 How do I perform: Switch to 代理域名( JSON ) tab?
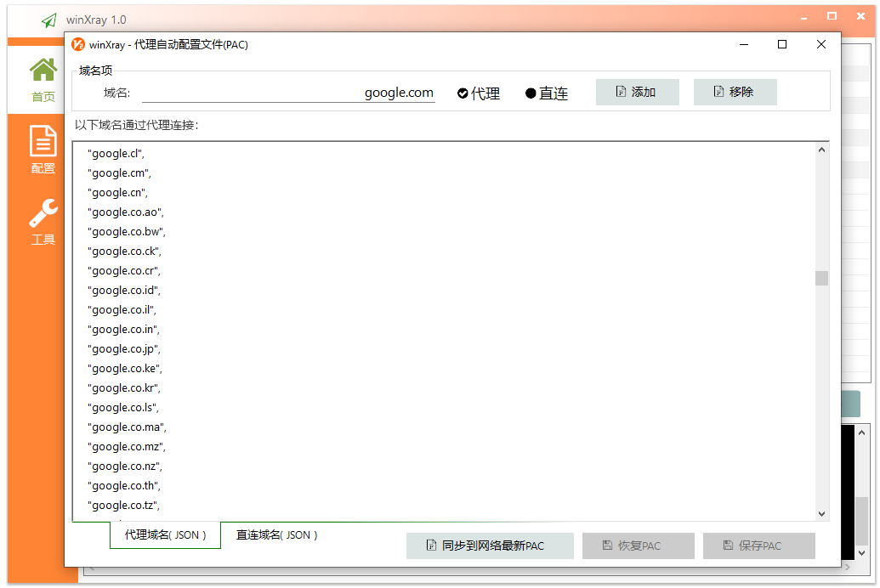coord(165,535)
